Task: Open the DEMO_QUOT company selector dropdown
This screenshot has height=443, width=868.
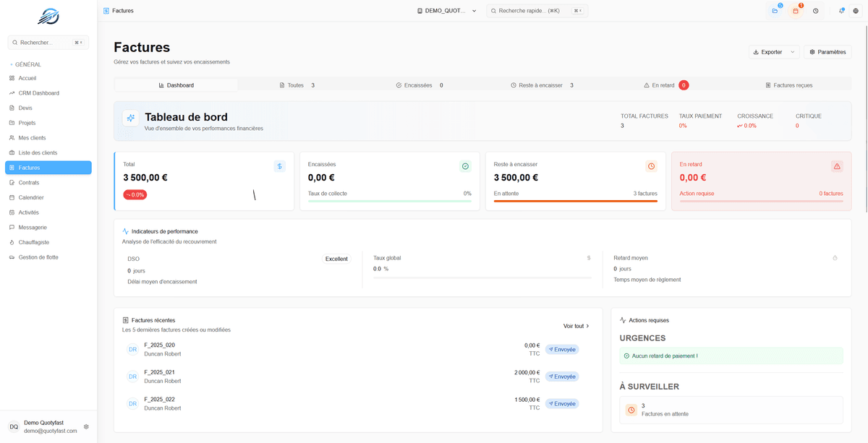Action: point(447,11)
